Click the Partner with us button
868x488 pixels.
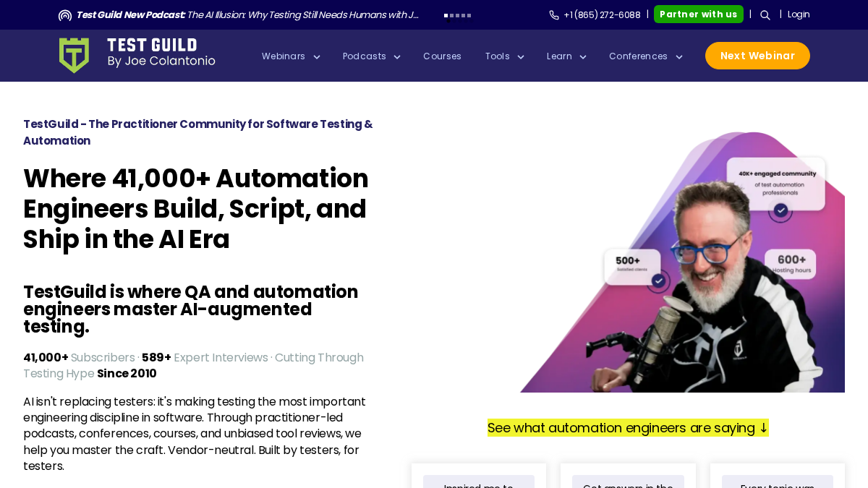(x=698, y=14)
